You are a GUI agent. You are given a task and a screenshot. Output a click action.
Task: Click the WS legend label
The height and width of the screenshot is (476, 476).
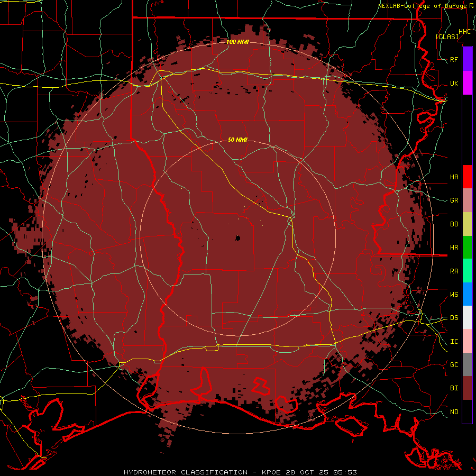coord(454,295)
